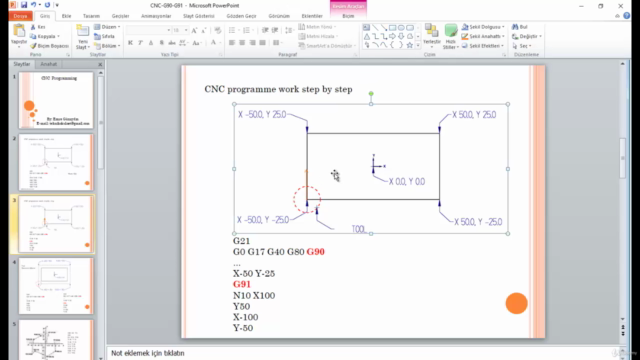Open the Biçim tab under Resim Araçları
This screenshot has height=360, width=640.
tap(348, 16)
